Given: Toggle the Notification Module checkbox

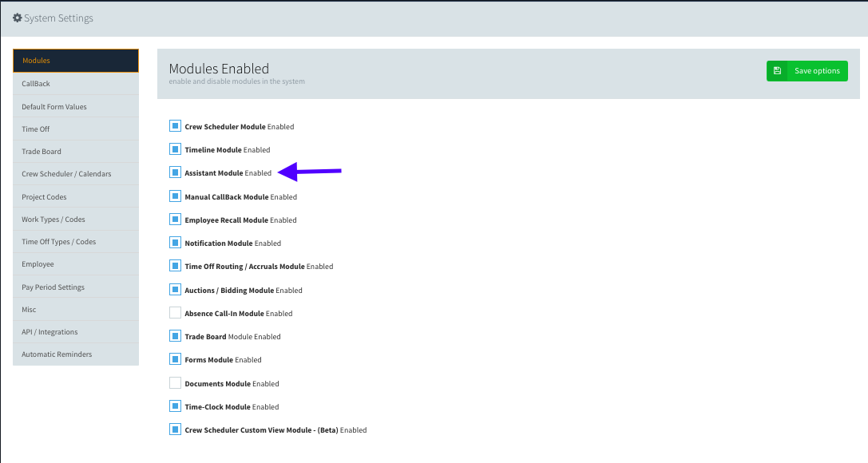Looking at the screenshot, I should point(175,243).
